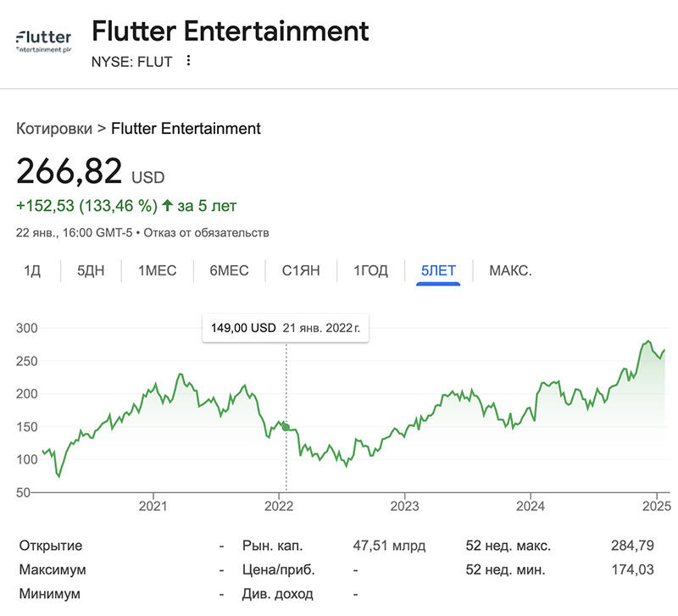Viewport: 678px width, 616px height.
Task: Click the 266,82 current price value
Action: (x=69, y=172)
